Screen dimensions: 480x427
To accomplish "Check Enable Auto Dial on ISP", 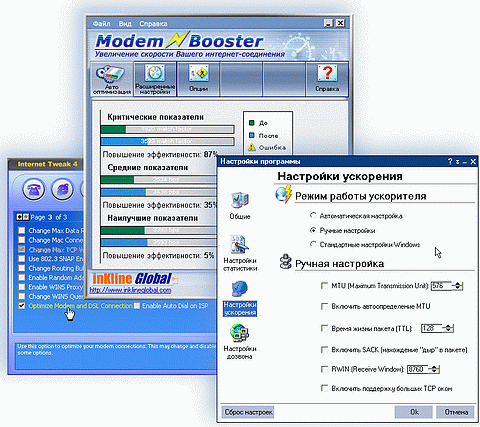I will tap(137, 306).
